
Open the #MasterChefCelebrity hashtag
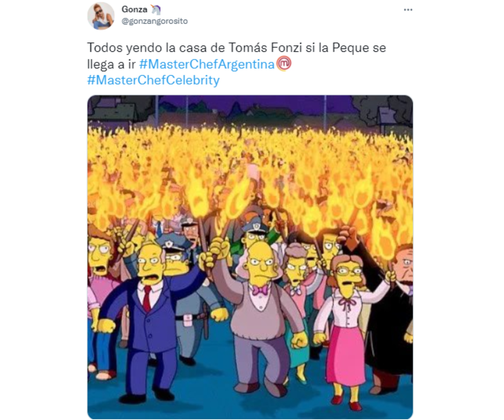point(153,80)
